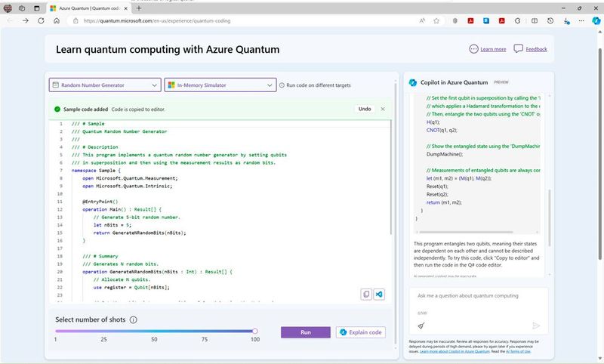Click the shots slider handle at 100

[x=254, y=331]
